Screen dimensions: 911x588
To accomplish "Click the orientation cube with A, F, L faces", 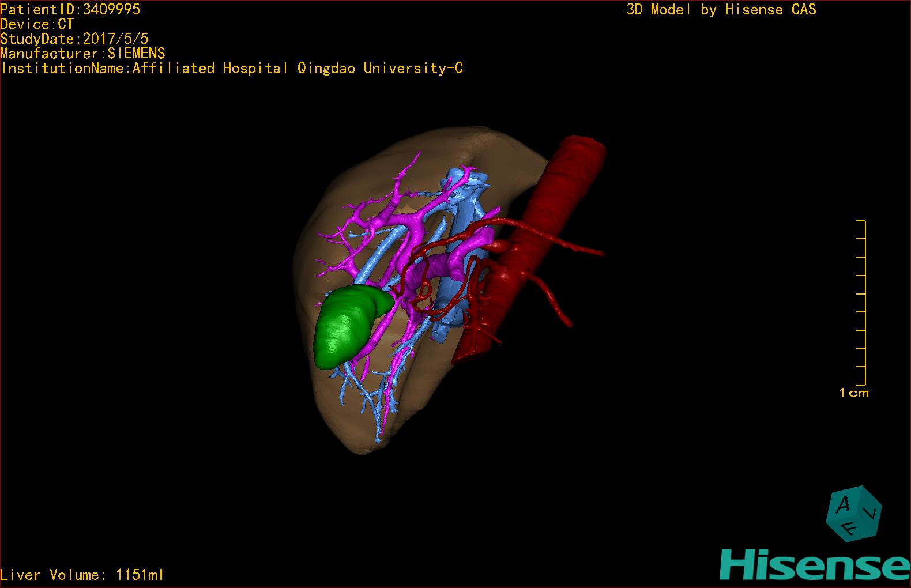I will (854, 514).
